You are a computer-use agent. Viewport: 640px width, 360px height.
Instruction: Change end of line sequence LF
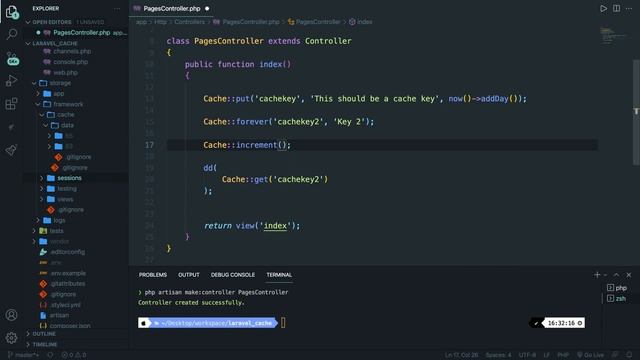coord(547,355)
